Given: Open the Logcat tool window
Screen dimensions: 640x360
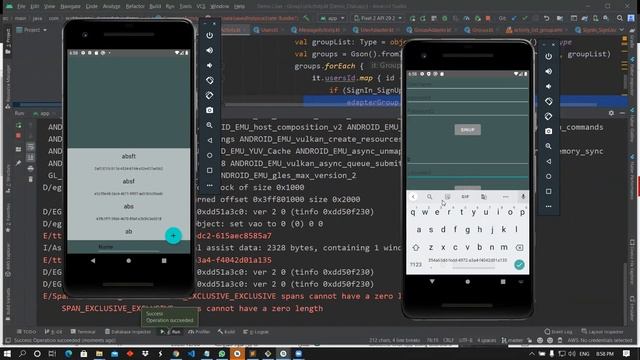Looking at the screenshot, I should [x=256, y=332].
